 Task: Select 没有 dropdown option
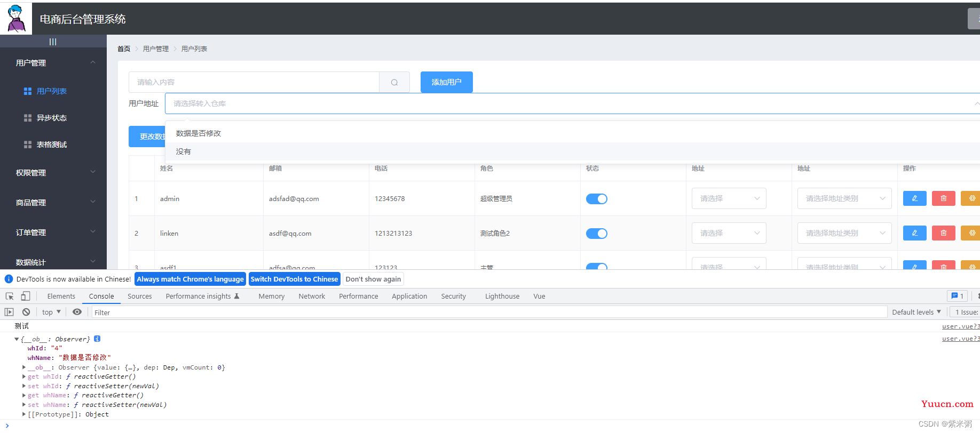pos(572,151)
